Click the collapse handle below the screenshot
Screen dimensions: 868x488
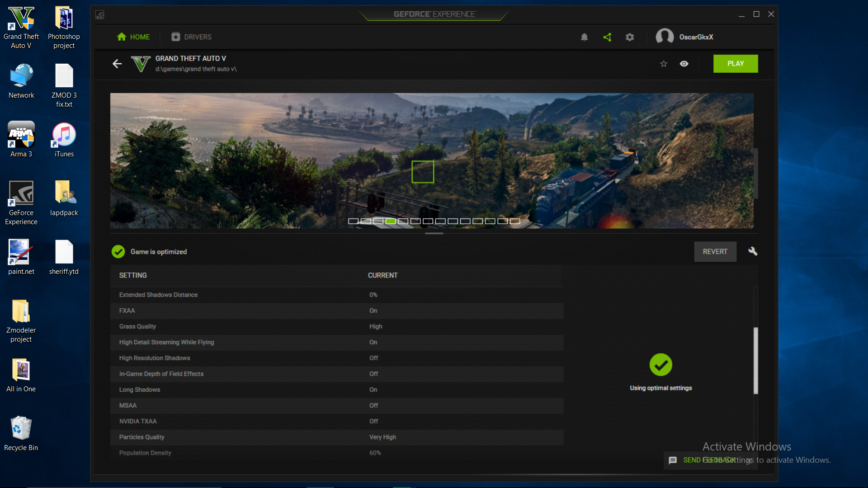(434, 234)
